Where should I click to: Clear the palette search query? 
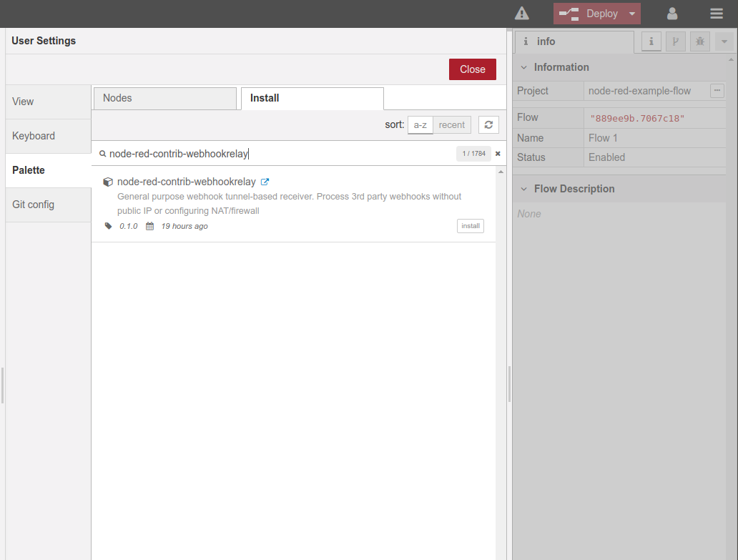pos(498,153)
